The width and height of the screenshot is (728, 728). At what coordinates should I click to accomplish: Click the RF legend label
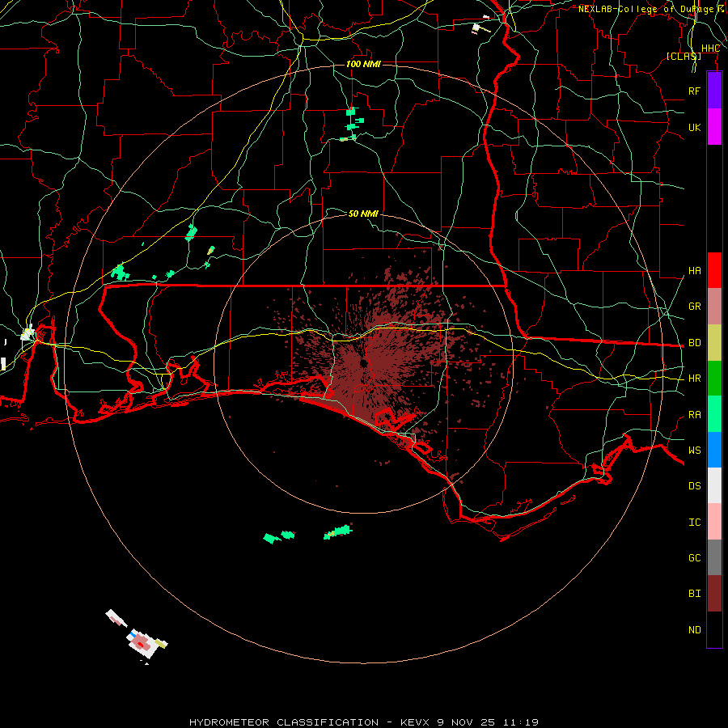coord(694,91)
